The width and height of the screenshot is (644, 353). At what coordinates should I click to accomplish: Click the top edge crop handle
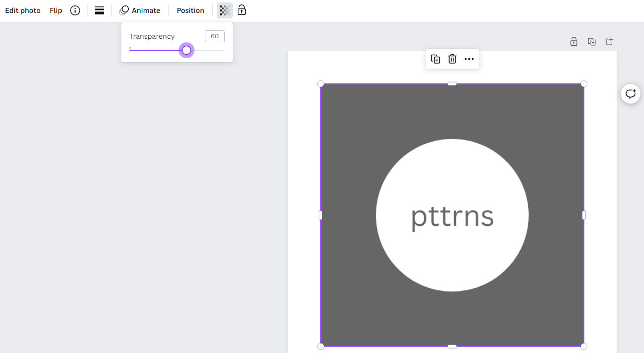[x=452, y=84]
